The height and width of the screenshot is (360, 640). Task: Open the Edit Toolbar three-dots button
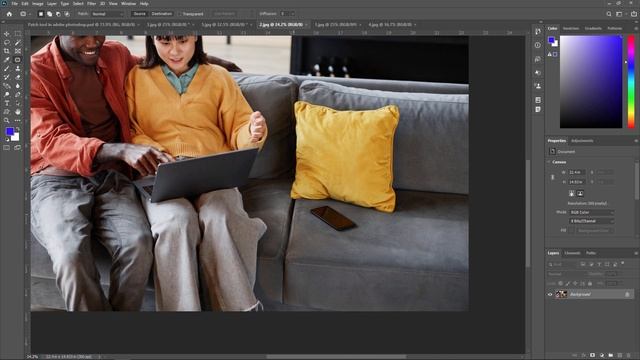tap(18, 120)
